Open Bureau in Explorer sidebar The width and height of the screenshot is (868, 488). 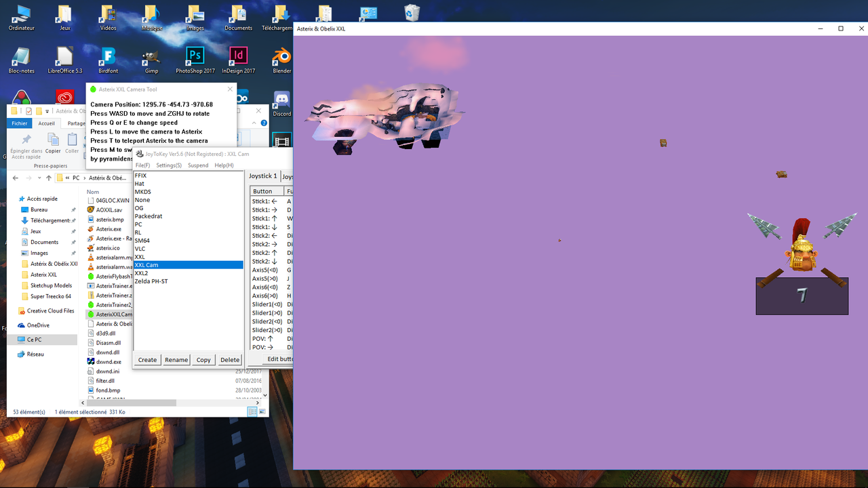pos(39,209)
